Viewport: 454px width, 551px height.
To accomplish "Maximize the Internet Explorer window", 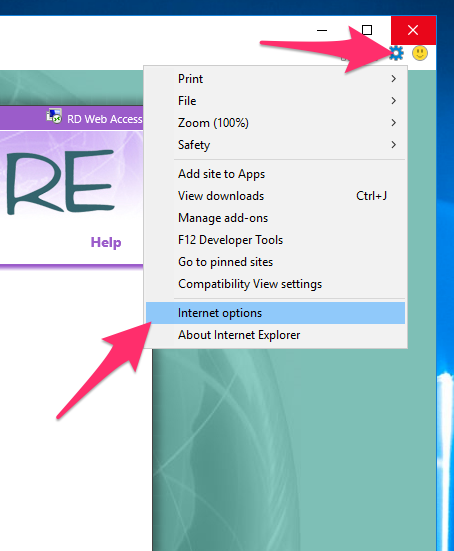I will click(x=367, y=30).
